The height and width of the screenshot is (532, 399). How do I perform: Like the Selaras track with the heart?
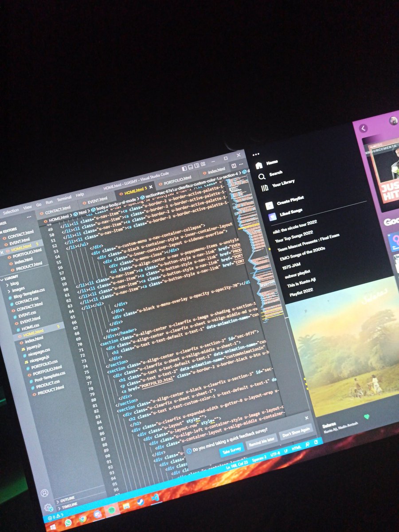366,416
